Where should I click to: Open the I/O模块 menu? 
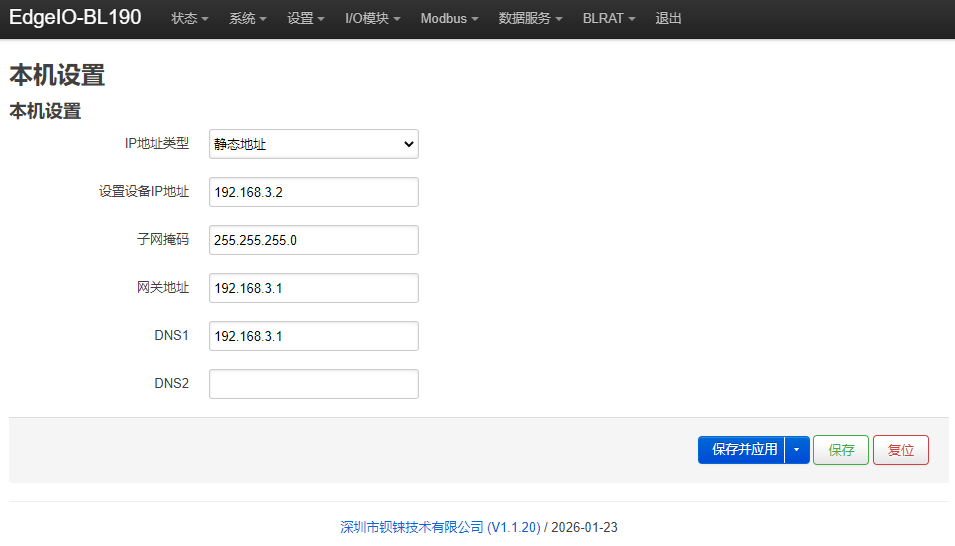[373, 18]
